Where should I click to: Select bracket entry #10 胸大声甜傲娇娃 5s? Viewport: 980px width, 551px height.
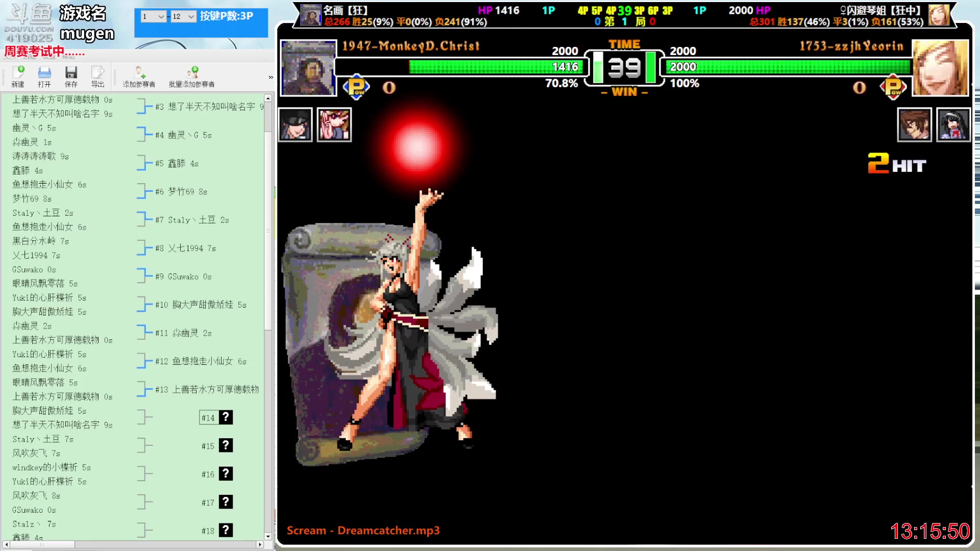coord(201,305)
